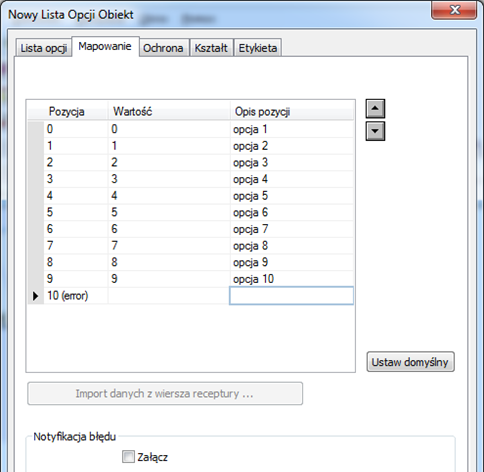Image resolution: width=484 pixels, height=472 pixels.
Task: Click the Wartość column header
Action: (169, 111)
